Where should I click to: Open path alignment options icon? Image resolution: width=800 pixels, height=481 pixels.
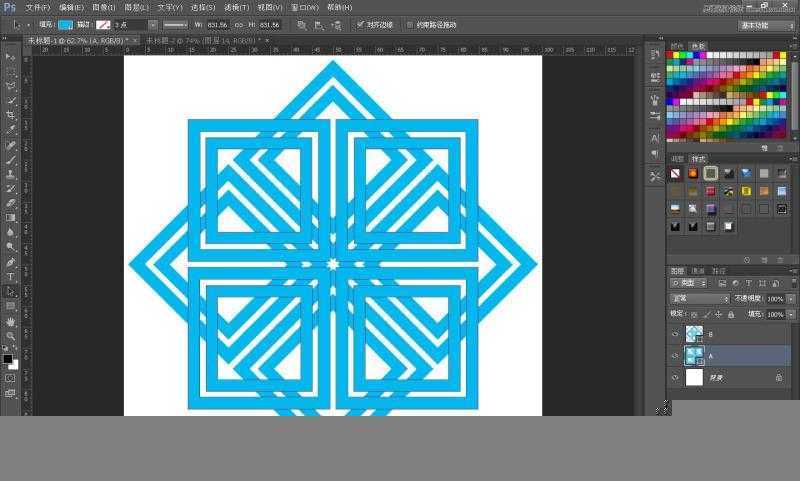pyautogui.click(x=319, y=25)
